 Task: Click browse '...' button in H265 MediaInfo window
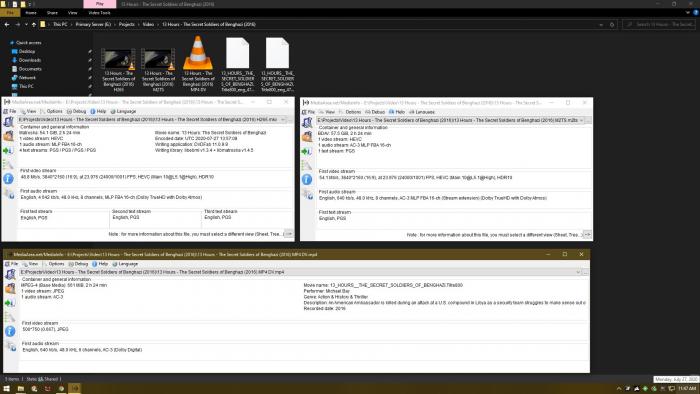point(290,120)
